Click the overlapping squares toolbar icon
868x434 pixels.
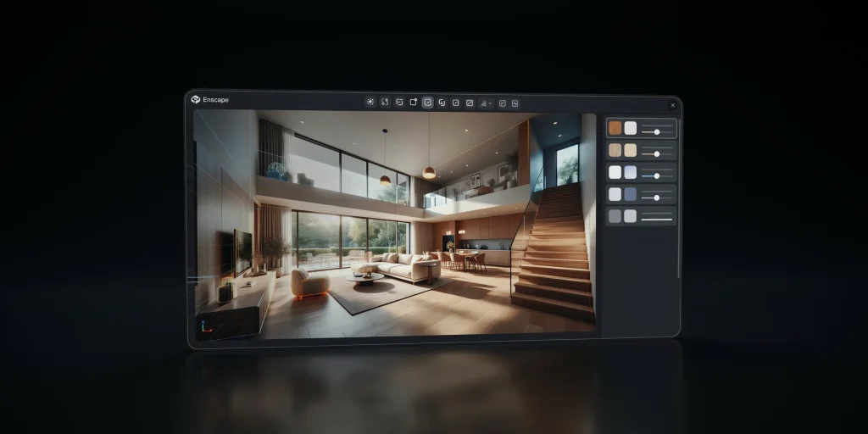pos(442,103)
